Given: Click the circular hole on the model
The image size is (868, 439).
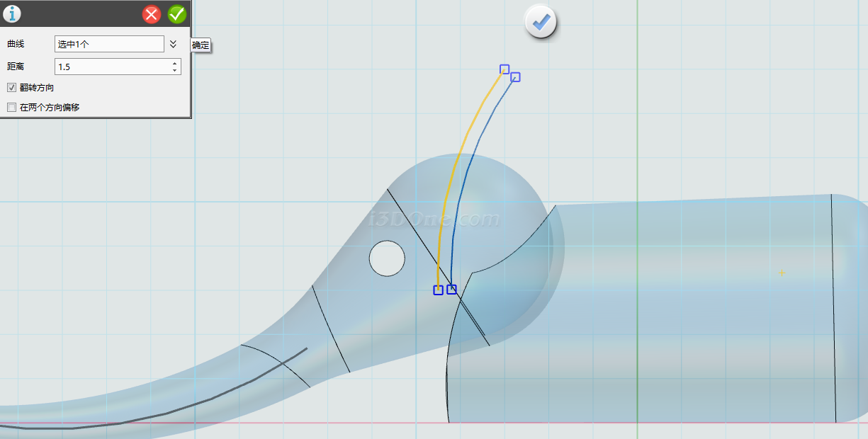Looking at the screenshot, I should pos(387,258).
